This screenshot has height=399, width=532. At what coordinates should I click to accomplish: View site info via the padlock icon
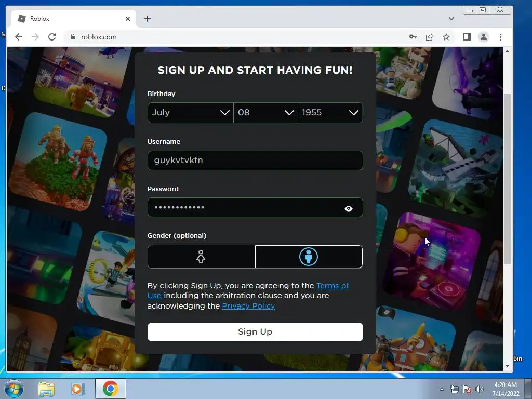(72, 37)
